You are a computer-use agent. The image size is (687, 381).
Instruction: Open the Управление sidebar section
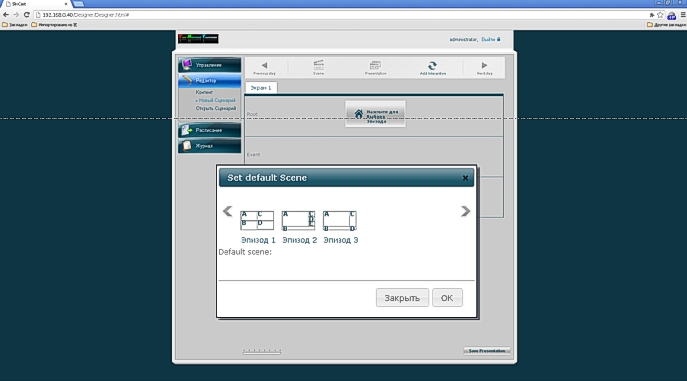[x=209, y=65]
